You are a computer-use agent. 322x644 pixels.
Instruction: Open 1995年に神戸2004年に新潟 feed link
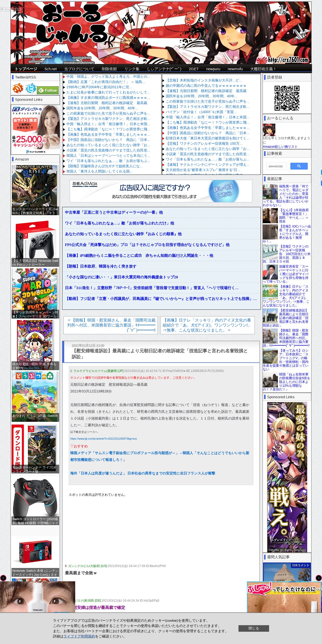(x=99, y=87)
